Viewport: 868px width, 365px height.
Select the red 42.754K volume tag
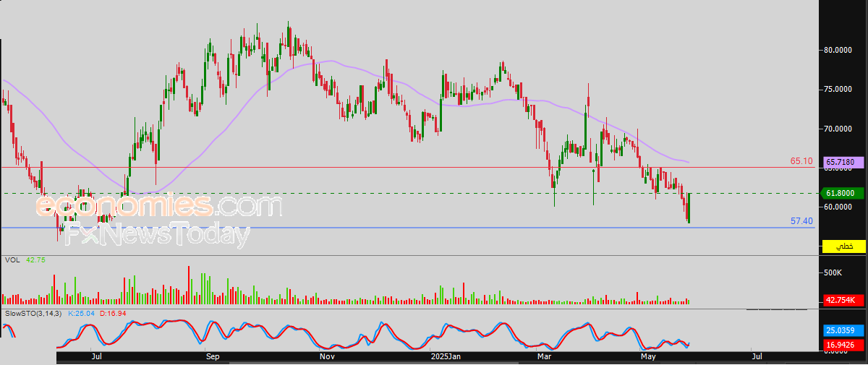[x=844, y=301]
